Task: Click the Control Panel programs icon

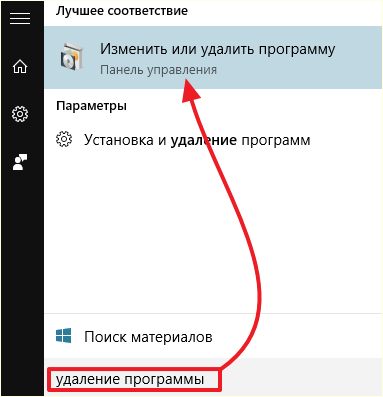Action: (72, 56)
